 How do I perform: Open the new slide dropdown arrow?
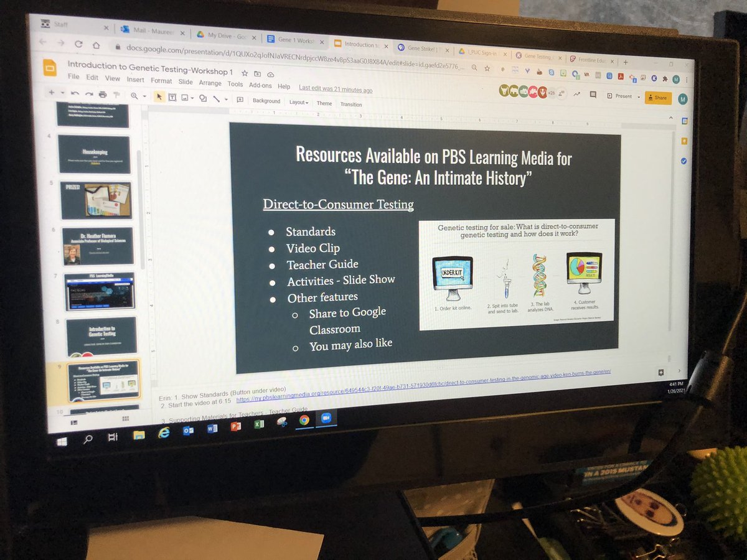[x=62, y=93]
